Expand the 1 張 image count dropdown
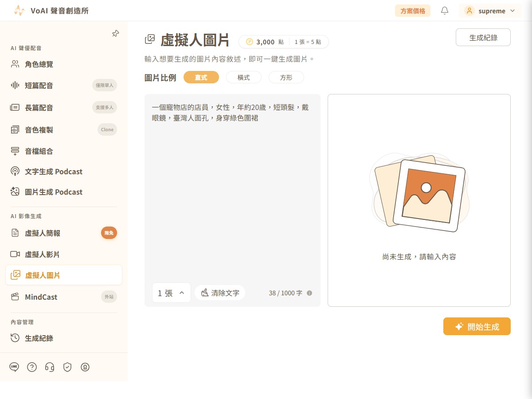This screenshot has height=399, width=532. tap(172, 293)
